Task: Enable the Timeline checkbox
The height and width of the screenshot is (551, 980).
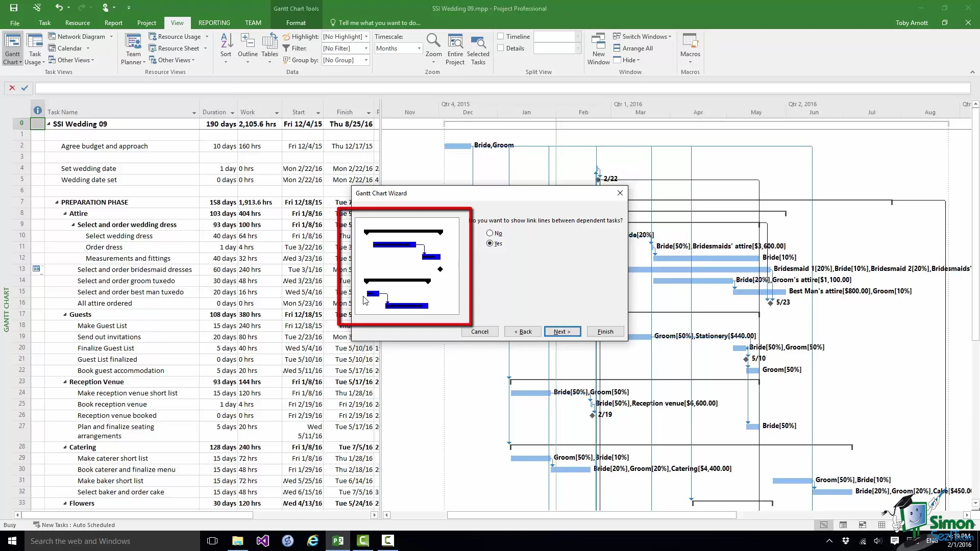Action: [501, 37]
